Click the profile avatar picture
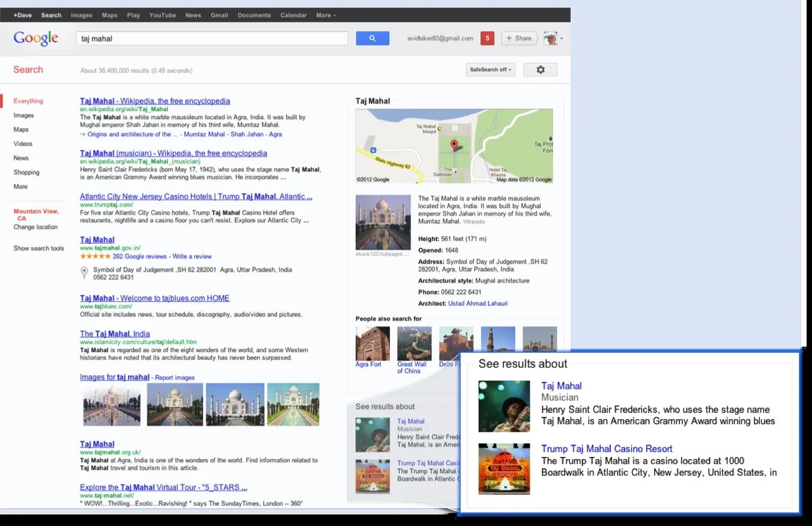Image resolution: width=812 pixels, height=526 pixels. [x=550, y=39]
